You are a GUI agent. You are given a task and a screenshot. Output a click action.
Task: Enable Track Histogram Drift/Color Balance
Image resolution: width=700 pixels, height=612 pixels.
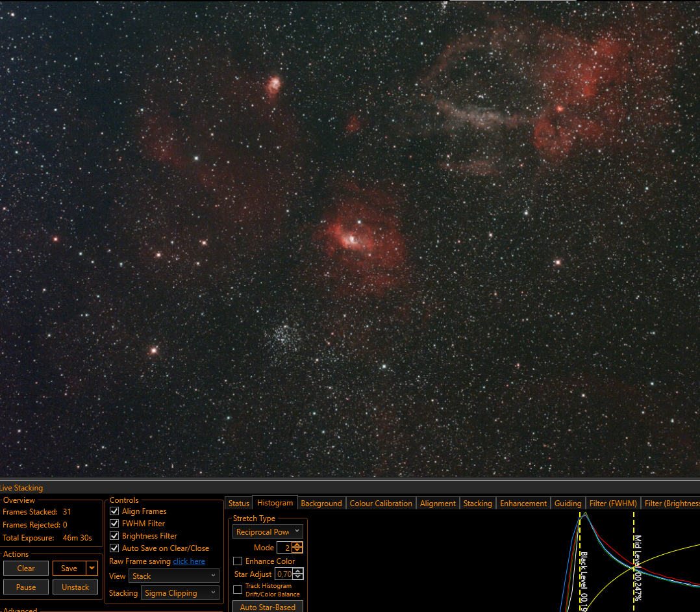[x=238, y=590]
